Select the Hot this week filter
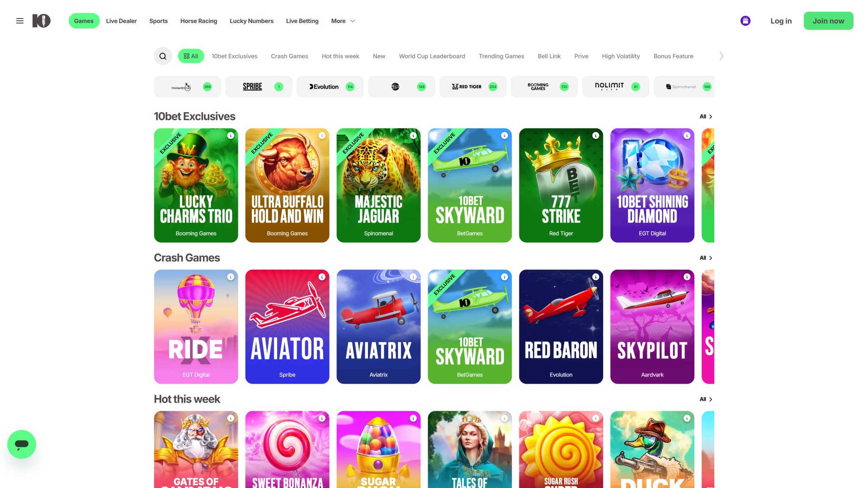Screen dimensions: 868x488 click(340, 56)
